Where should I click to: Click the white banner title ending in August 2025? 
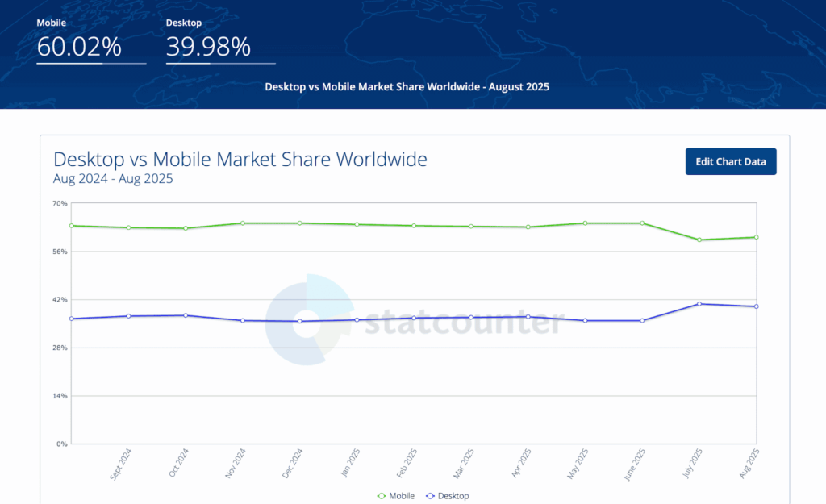click(407, 86)
